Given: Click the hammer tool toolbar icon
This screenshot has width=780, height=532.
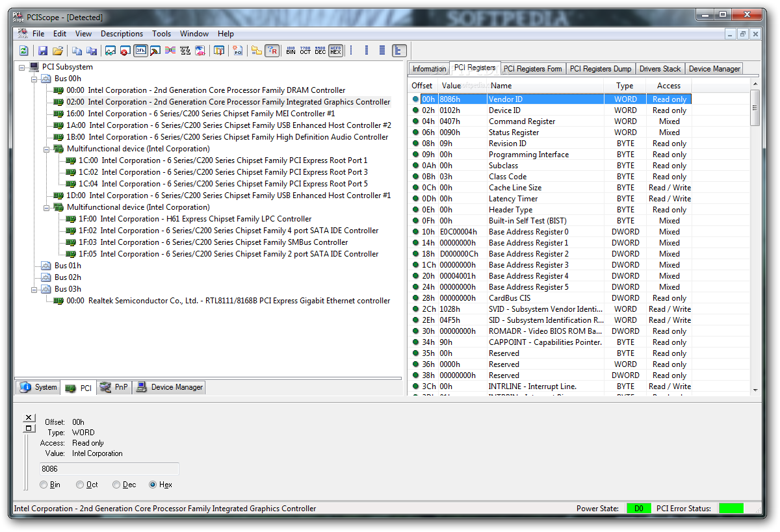Looking at the screenshot, I should 155,50.
